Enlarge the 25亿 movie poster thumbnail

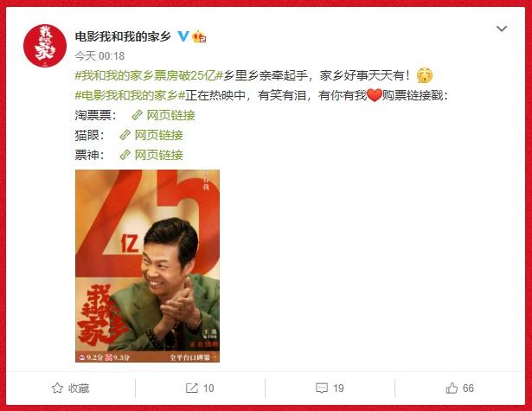(x=147, y=266)
